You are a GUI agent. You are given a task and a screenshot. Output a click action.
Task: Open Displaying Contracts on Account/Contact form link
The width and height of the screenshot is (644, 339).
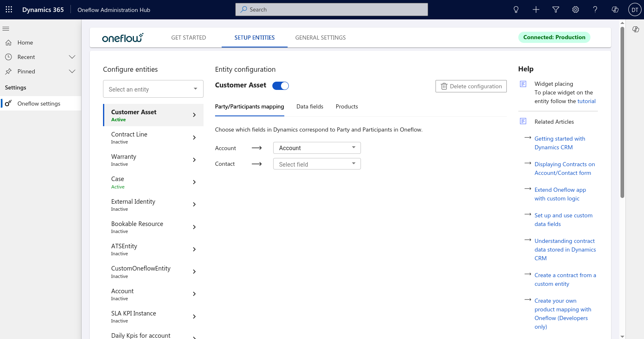pos(565,169)
